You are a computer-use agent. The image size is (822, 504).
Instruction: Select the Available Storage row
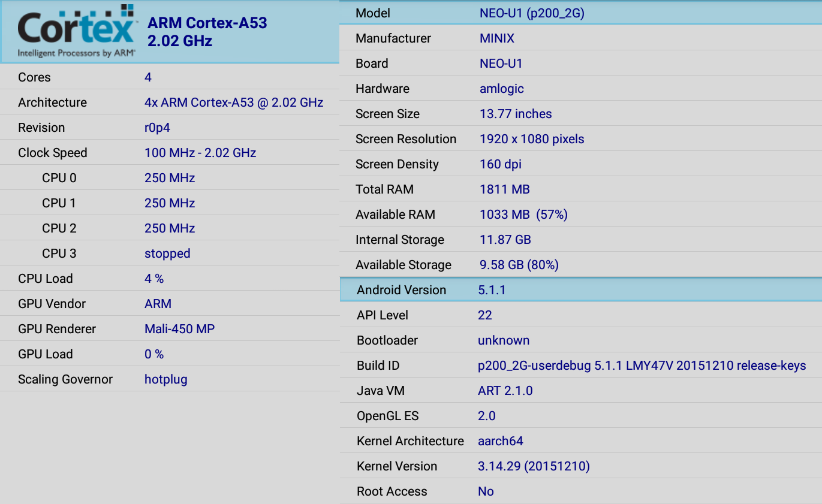(x=580, y=264)
